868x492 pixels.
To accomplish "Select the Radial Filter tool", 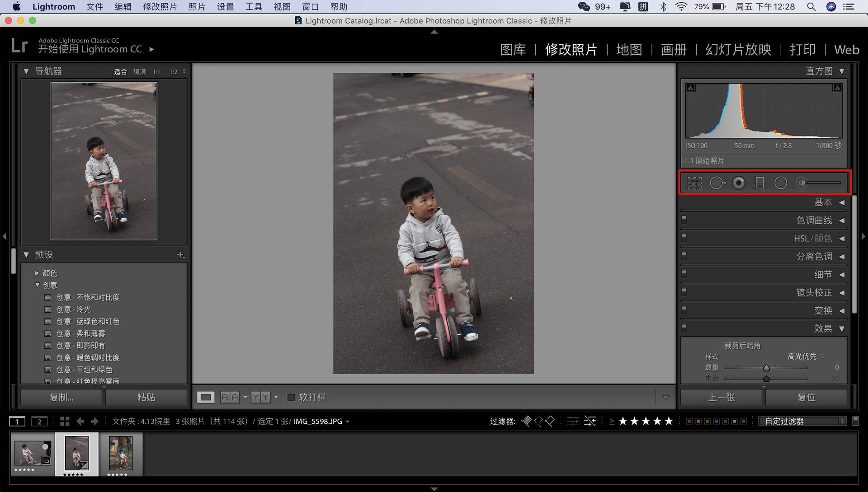I will pyautogui.click(x=781, y=183).
